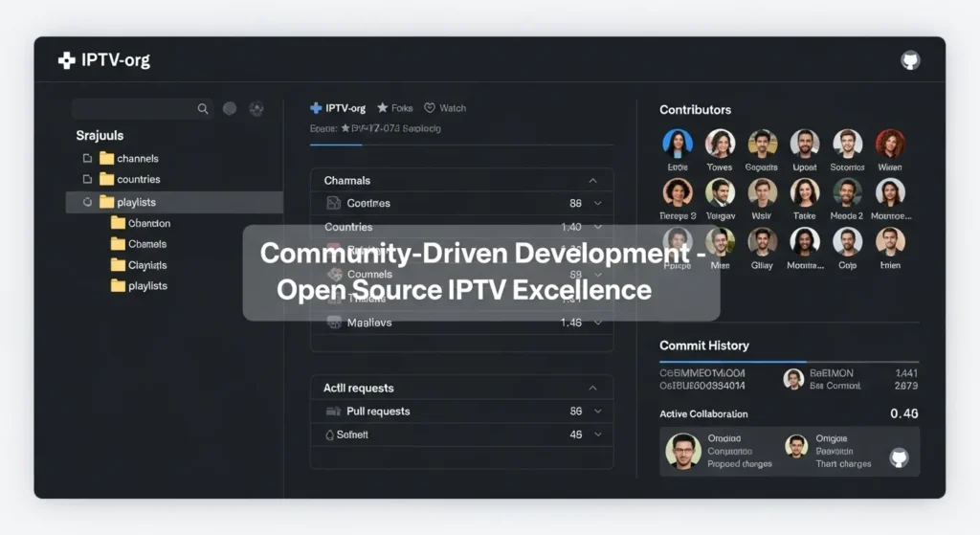This screenshot has width=980, height=535.
Task: Open contributor Vengav's avatar
Action: 720,192
